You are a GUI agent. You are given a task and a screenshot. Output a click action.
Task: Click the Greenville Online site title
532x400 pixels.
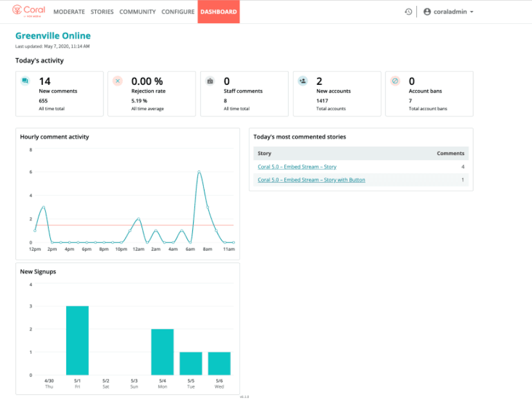pyautogui.click(x=53, y=36)
